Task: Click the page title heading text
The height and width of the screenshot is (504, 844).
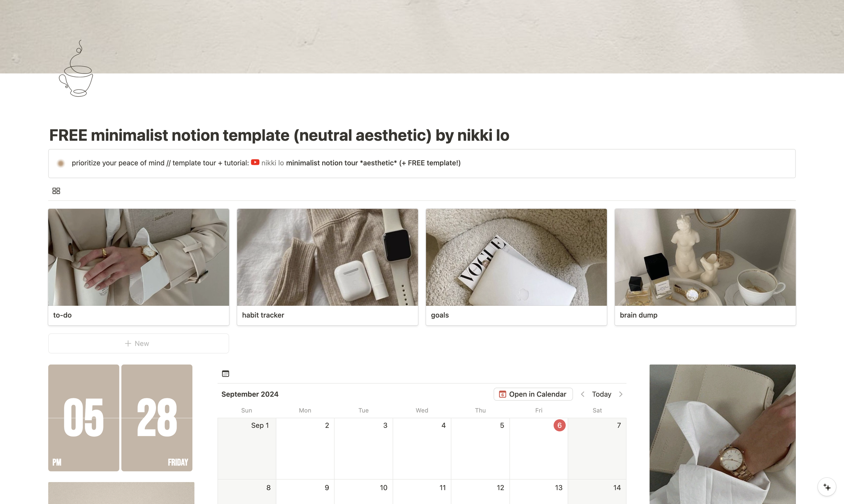Action: (x=279, y=135)
